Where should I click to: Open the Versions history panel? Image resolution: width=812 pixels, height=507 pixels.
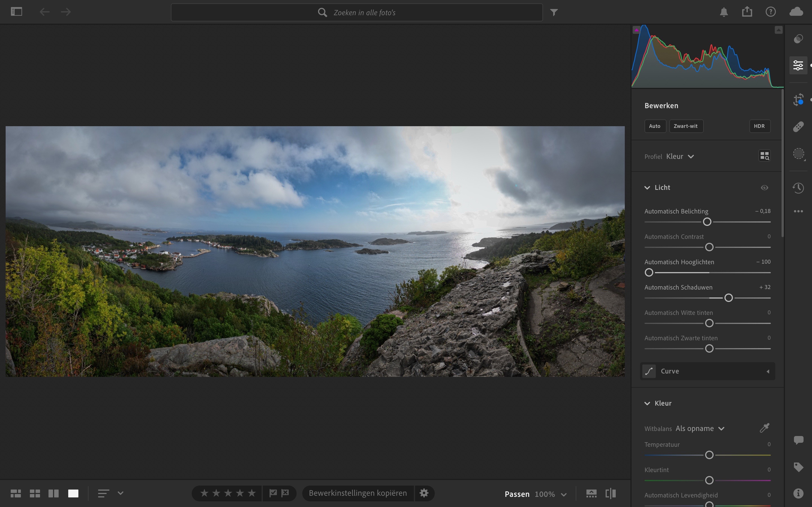[x=798, y=188]
